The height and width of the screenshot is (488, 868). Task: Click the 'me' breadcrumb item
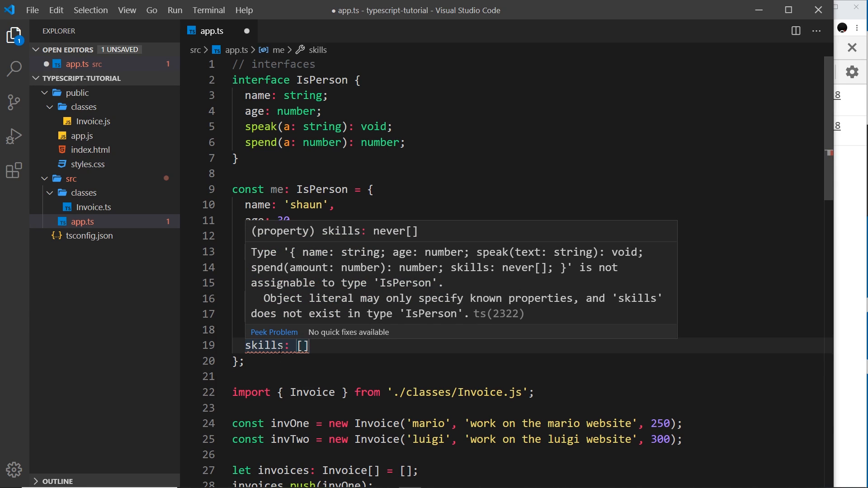pyautogui.click(x=278, y=50)
